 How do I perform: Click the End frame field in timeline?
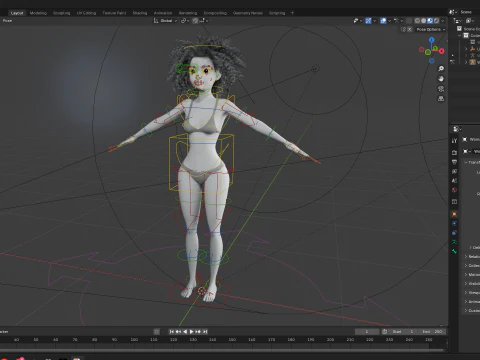click(432, 332)
